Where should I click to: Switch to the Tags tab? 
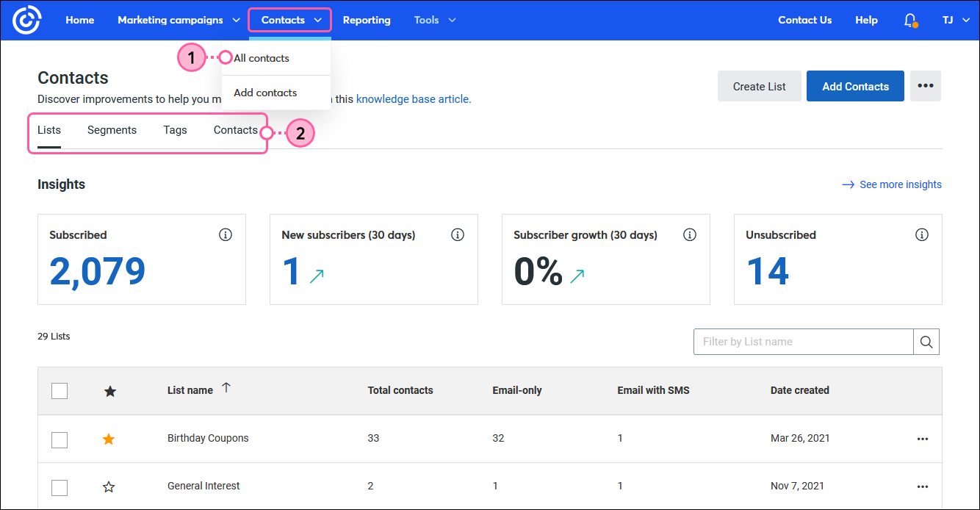(175, 130)
